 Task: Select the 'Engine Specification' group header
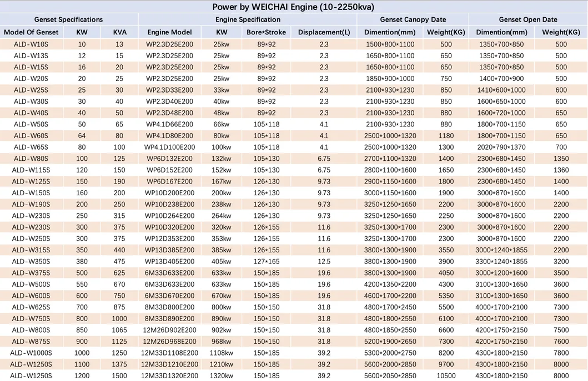tap(248, 19)
